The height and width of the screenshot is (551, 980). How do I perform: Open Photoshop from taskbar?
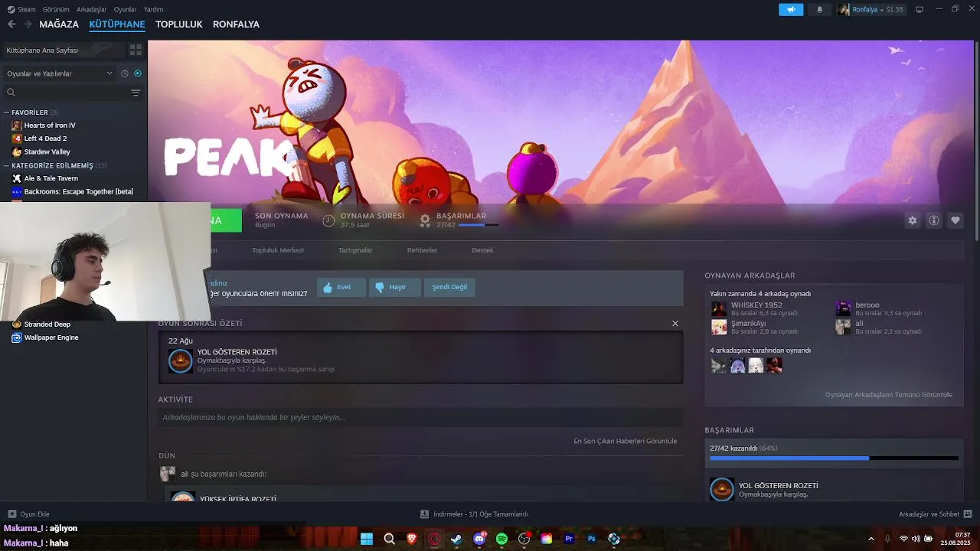pyautogui.click(x=591, y=539)
